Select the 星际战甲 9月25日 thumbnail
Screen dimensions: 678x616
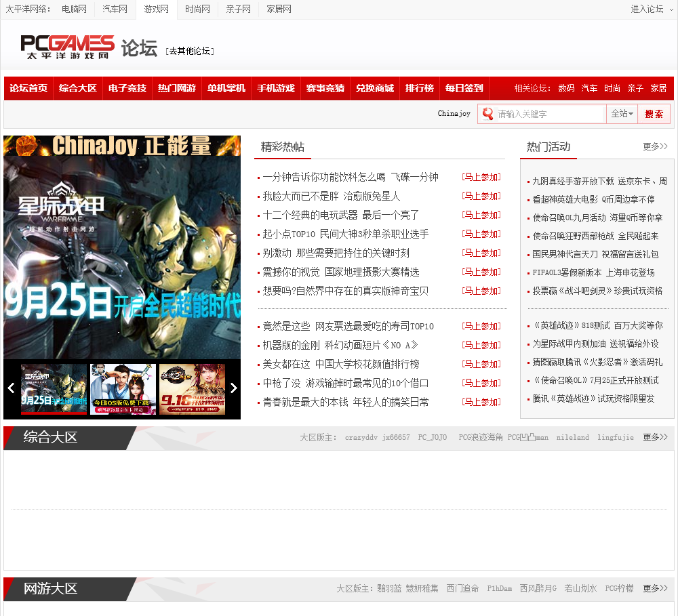(x=54, y=389)
